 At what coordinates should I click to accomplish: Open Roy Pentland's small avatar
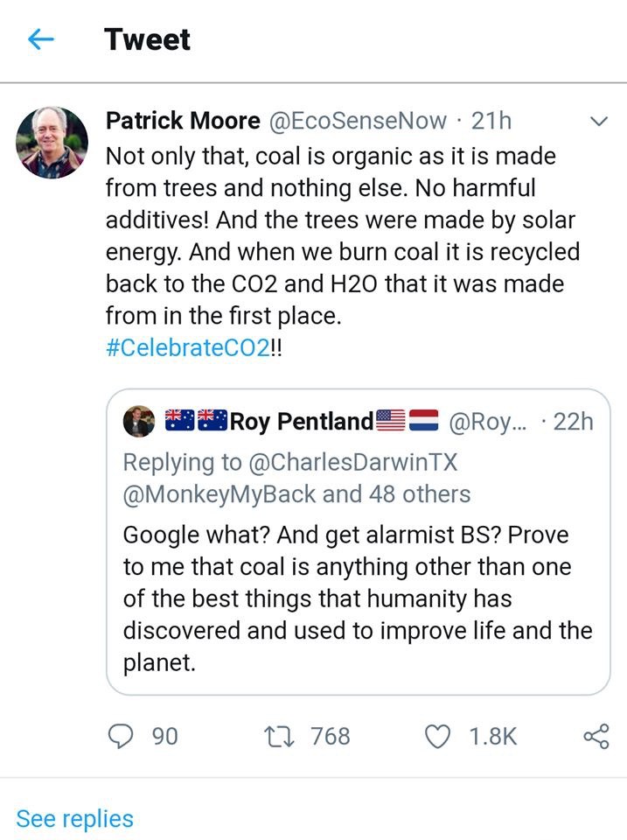140,422
